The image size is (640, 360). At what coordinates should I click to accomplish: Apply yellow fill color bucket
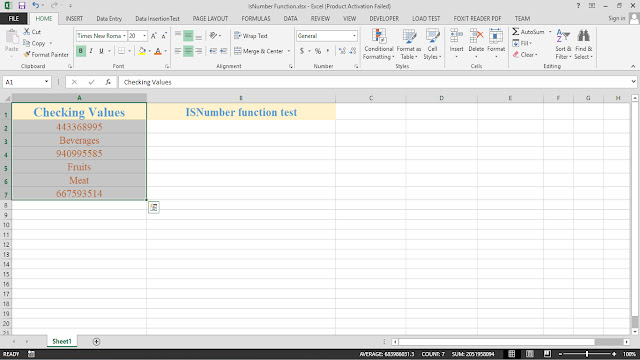tap(142, 51)
